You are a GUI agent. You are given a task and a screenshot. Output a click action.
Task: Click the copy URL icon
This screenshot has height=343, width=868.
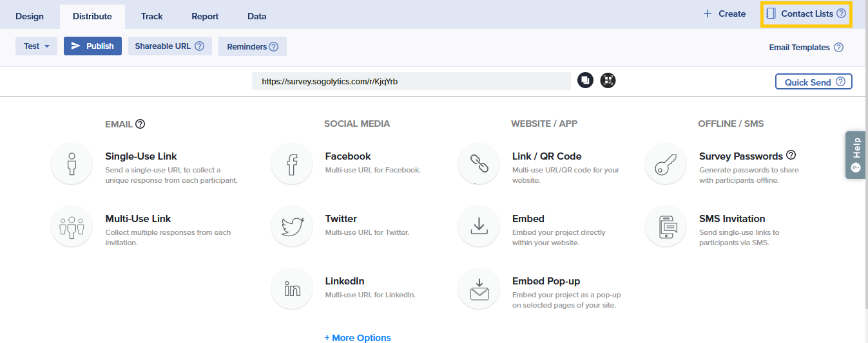[x=585, y=80]
